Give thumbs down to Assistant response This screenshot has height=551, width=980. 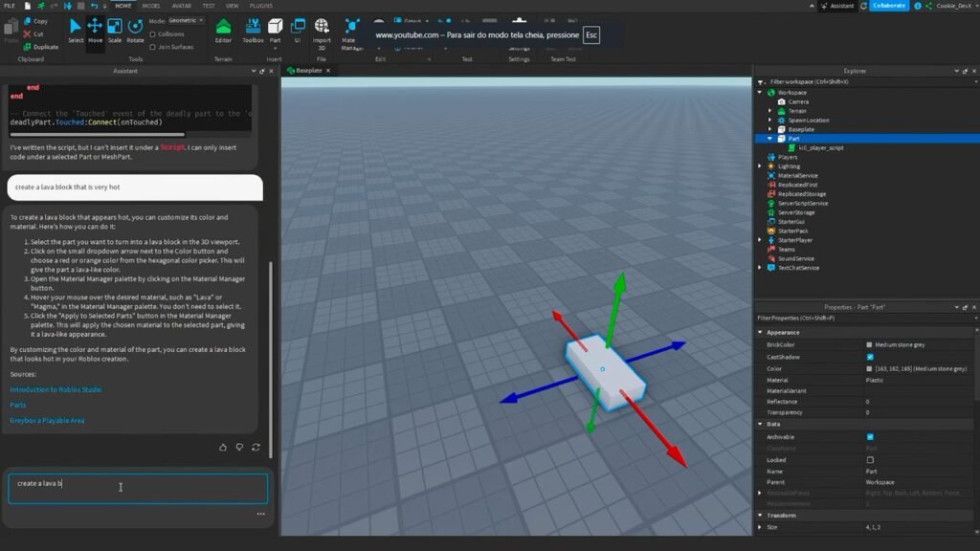[239, 448]
